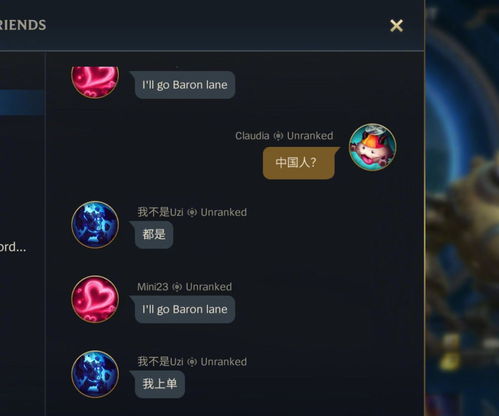
Task: Click rank emblem in header above 我上单 bubble
Action: pos(192,362)
